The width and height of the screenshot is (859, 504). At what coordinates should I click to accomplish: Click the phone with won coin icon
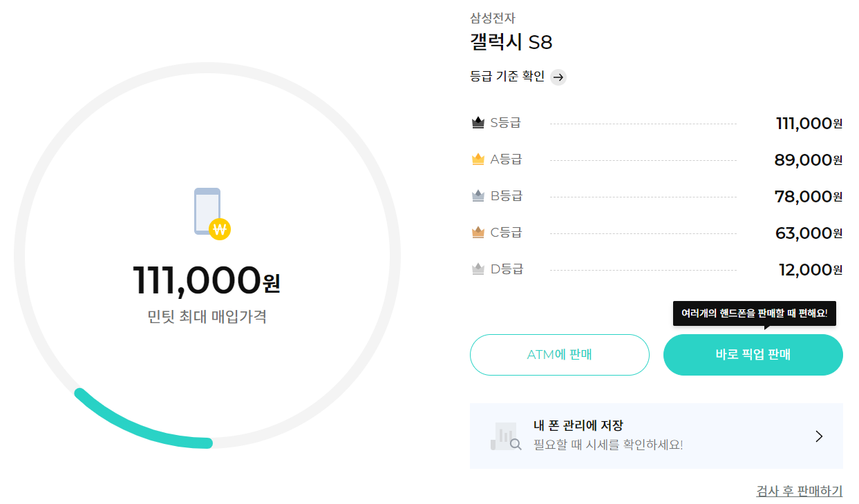point(211,214)
